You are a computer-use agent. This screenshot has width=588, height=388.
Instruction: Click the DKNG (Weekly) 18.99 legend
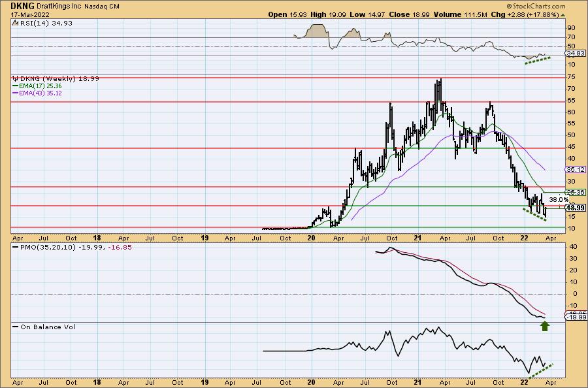tap(59, 79)
